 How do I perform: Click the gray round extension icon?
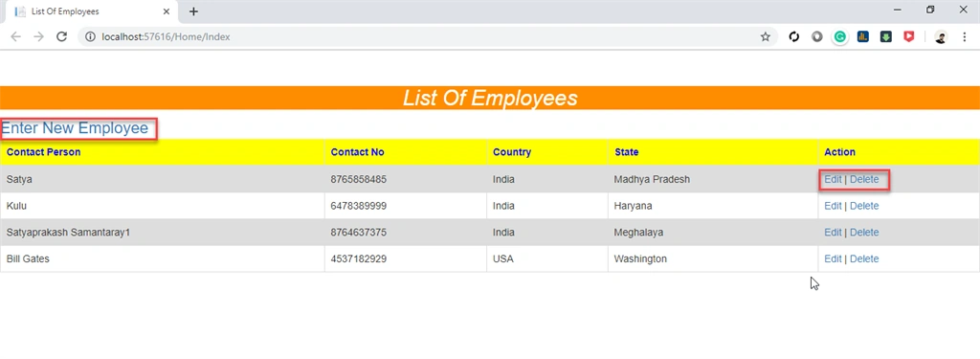817,37
